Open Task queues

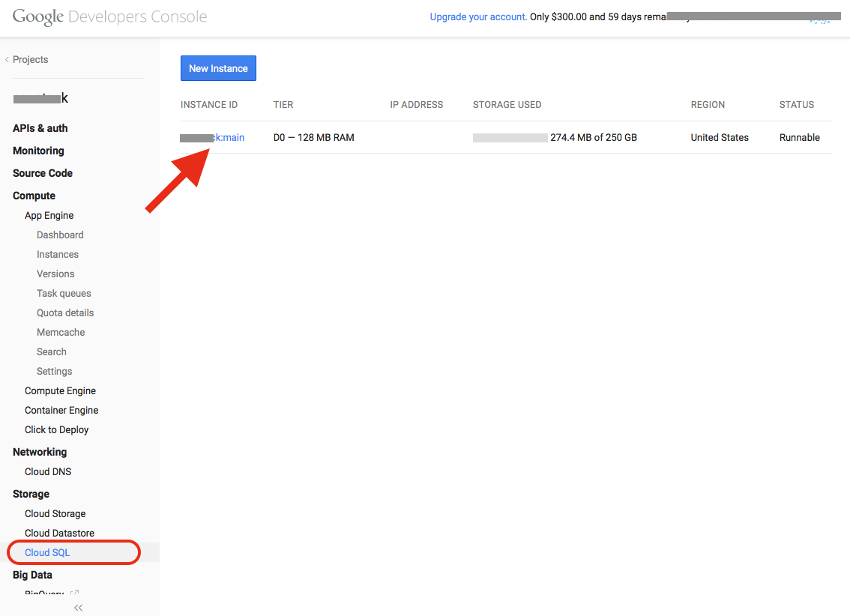64,294
